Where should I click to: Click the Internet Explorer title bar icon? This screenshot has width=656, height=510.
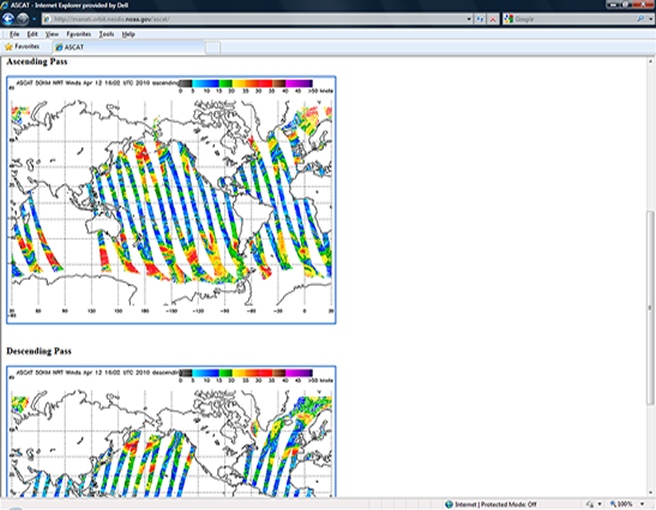[x=4, y=5]
